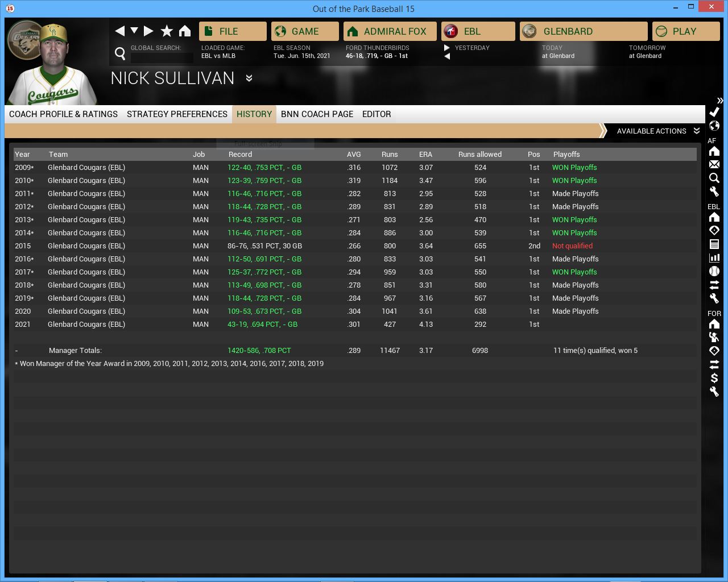Screen dimensions: 728x582
Task: Switch to Strategy Preferences tab
Action: 177,114
